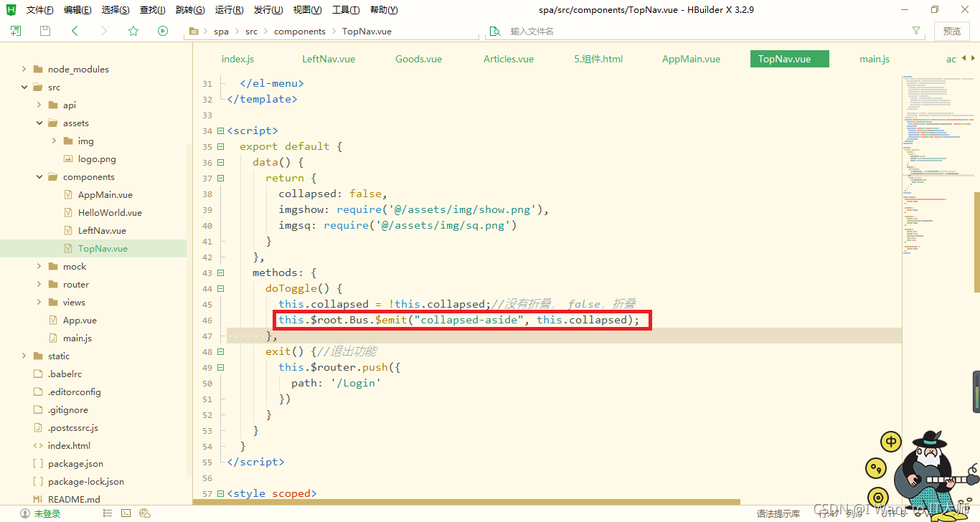Click the 预览 preview button
Viewport: 980px width, 522px height.
coord(951,31)
